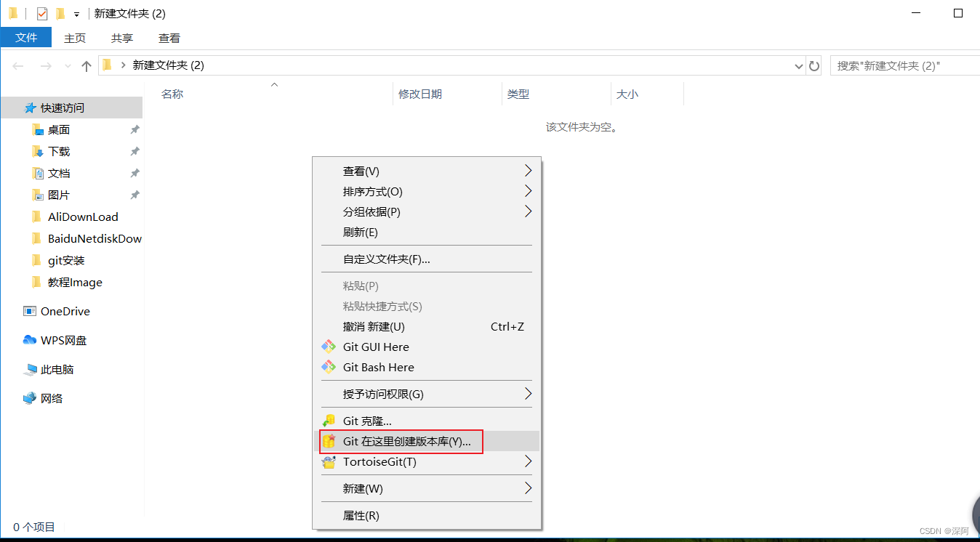
Task: Click the 此电脑 computer icon
Action: click(30, 370)
